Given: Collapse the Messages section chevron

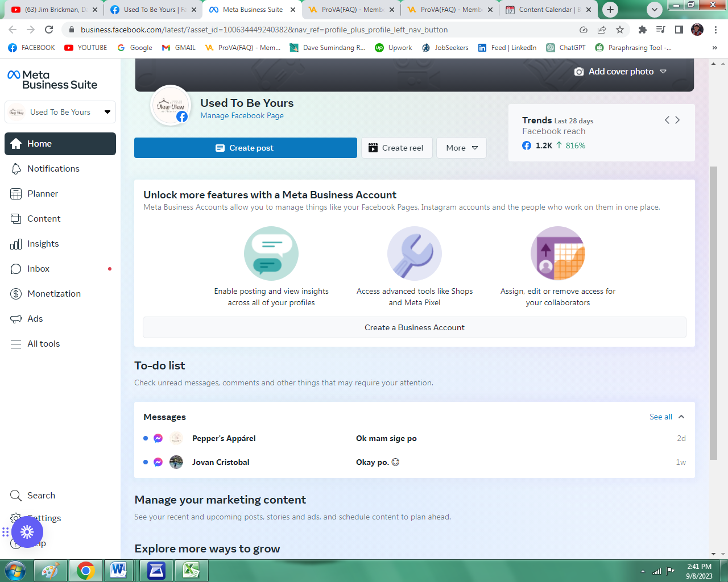Looking at the screenshot, I should 681,417.
